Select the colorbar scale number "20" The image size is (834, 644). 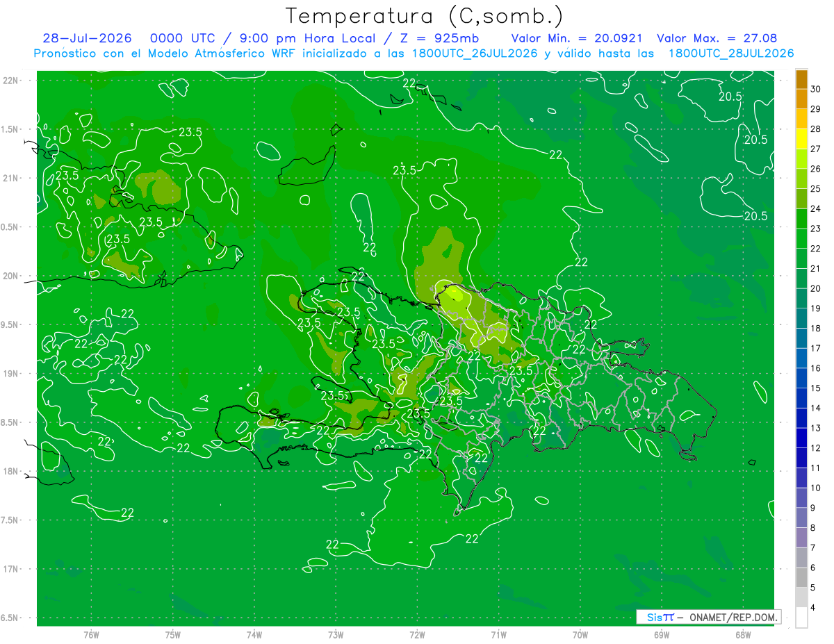coord(816,288)
